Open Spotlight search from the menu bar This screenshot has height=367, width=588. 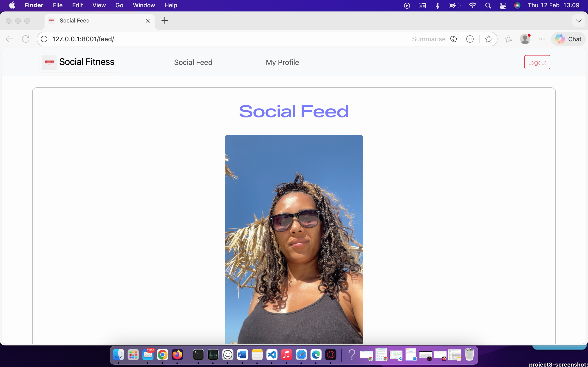[x=488, y=5]
